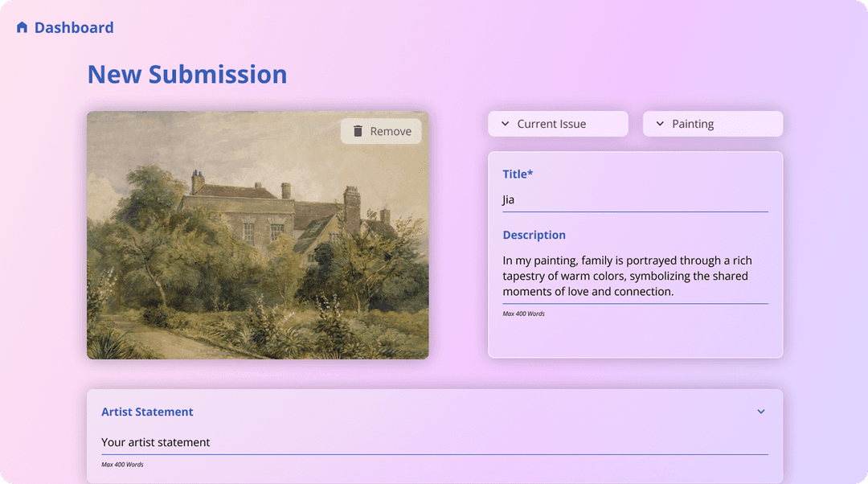Image resolution: width=868 pixels, height=484 pixels.
Task: Focus the 'Your artist statement' input
Action: (434, 442)
